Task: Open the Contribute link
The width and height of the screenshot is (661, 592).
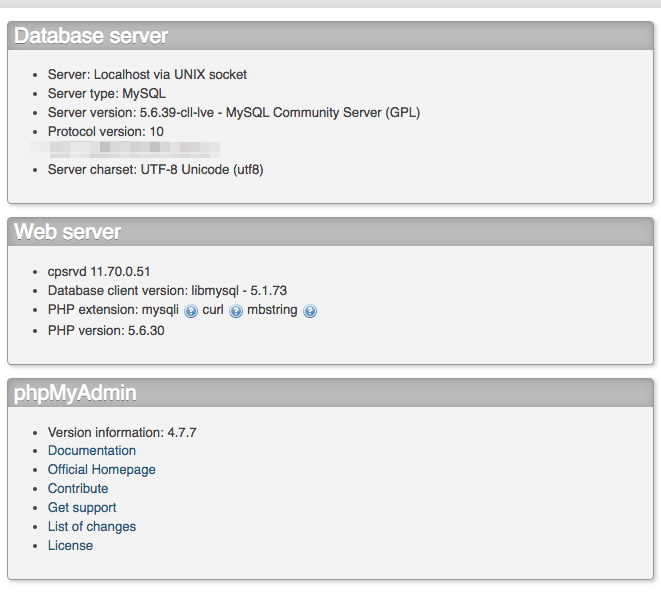Action: [78, 488]
